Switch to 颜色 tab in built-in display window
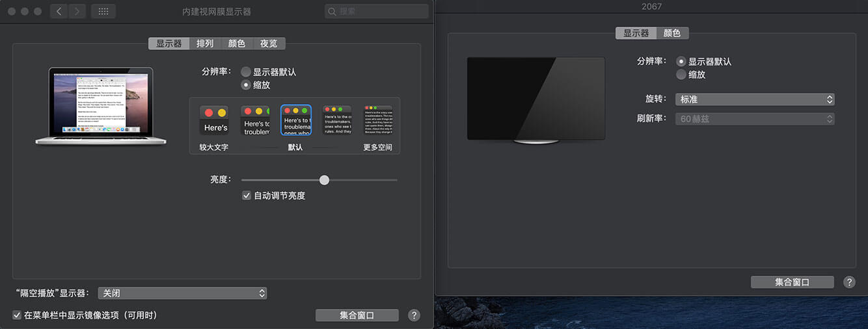This screenshot has height=329, width=868. pos(237,44)
